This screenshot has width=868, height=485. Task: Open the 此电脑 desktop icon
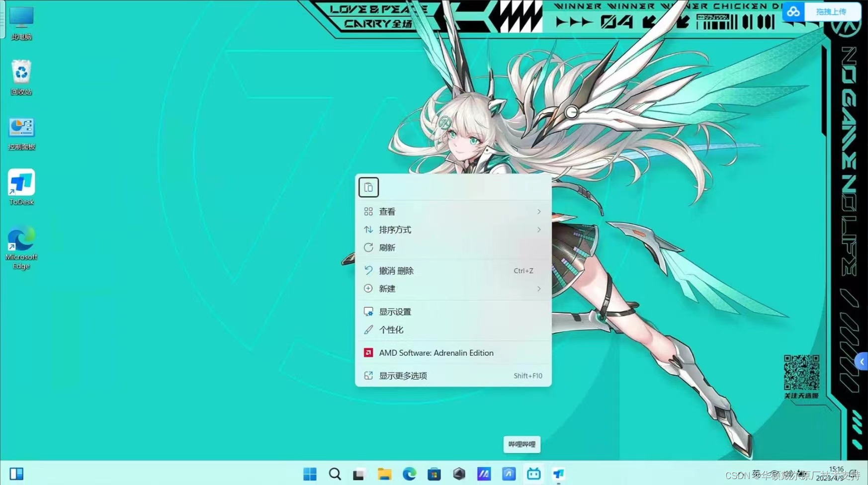[21, 23]
